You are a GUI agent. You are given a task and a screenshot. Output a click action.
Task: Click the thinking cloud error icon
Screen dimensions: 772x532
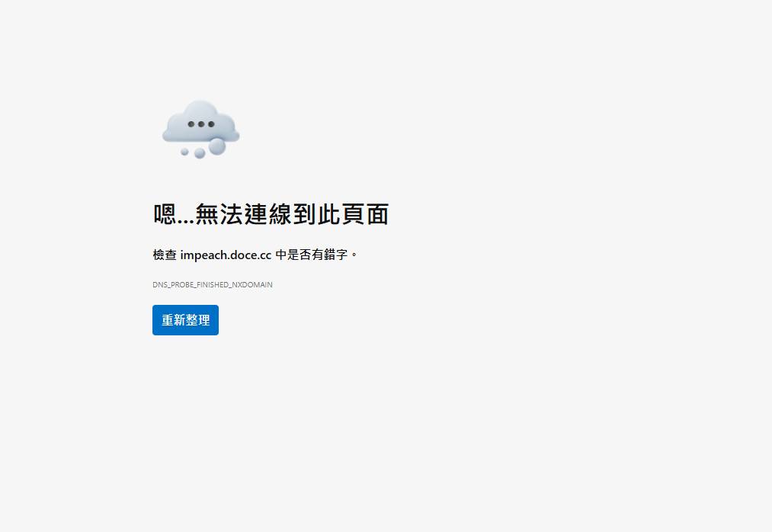tap(201, 130)
